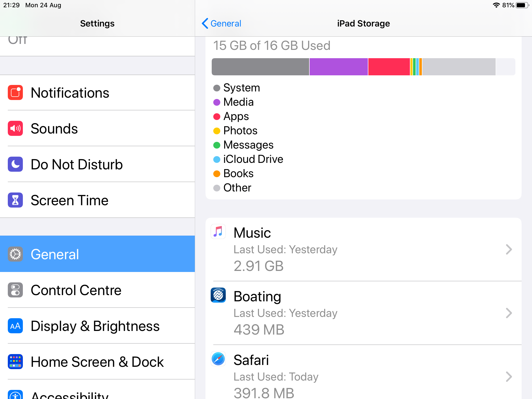Open the Notifications bell icon
532x399 pixels.
(x=15, y=92)
